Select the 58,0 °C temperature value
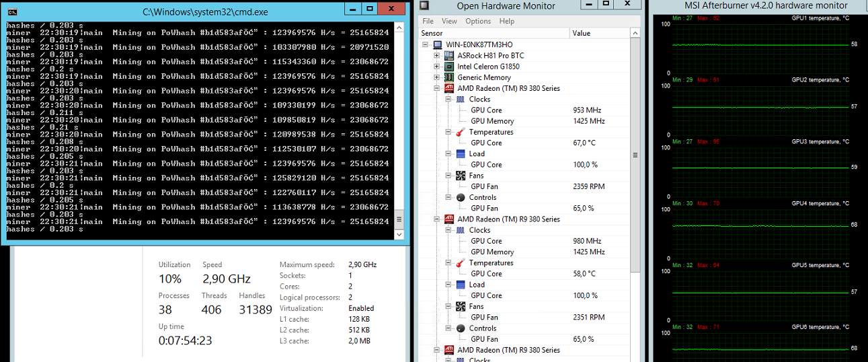Screen dimensions: 868x362 point(584,273)
